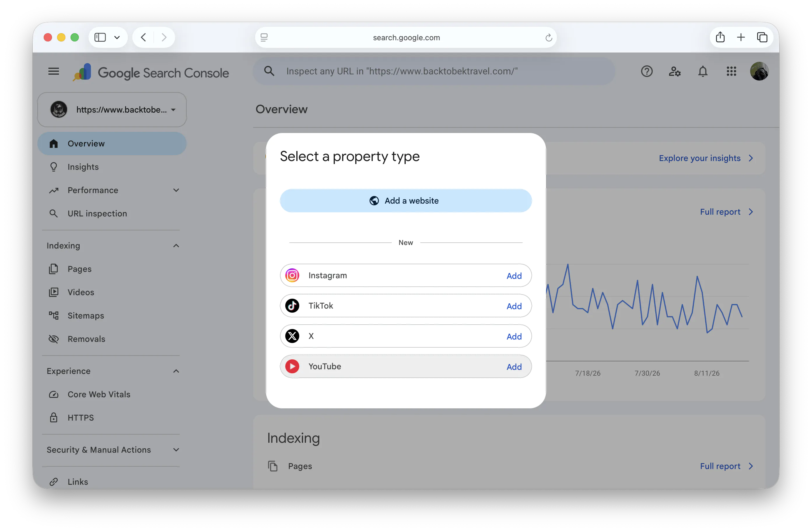812x532 pixels.
Task: Add the YouTube property
Action: click(x=514, y=367)
